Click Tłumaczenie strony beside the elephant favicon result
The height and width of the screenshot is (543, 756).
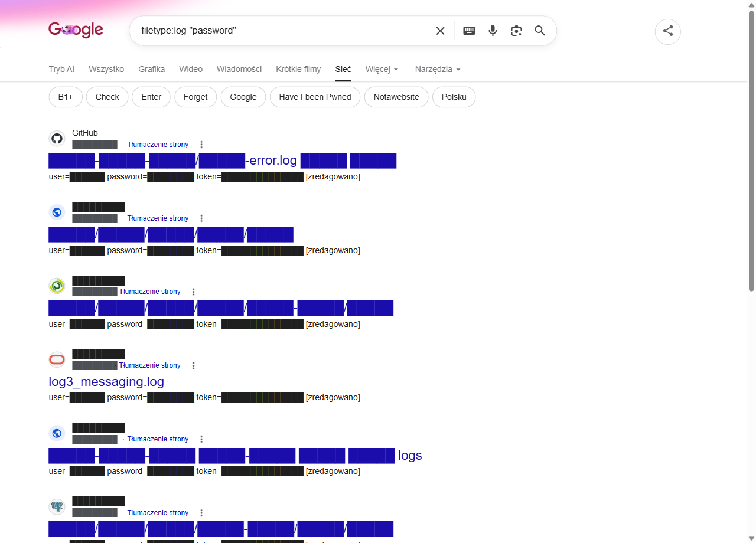(x=158, y=513)
